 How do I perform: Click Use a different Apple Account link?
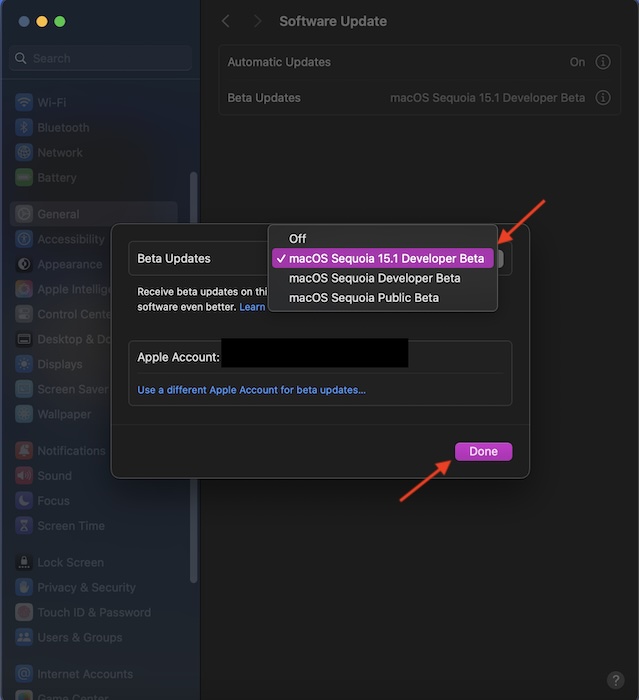[251, 390]
